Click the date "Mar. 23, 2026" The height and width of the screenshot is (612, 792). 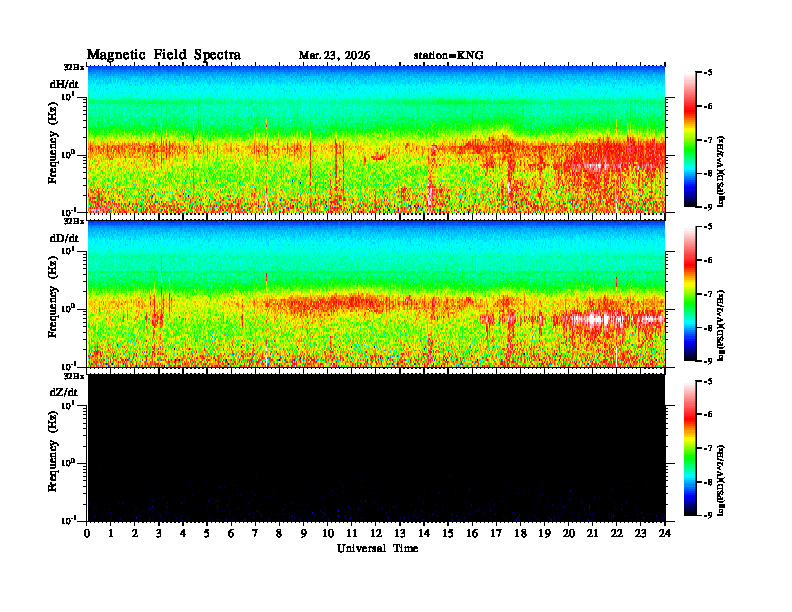coord(334,56)
